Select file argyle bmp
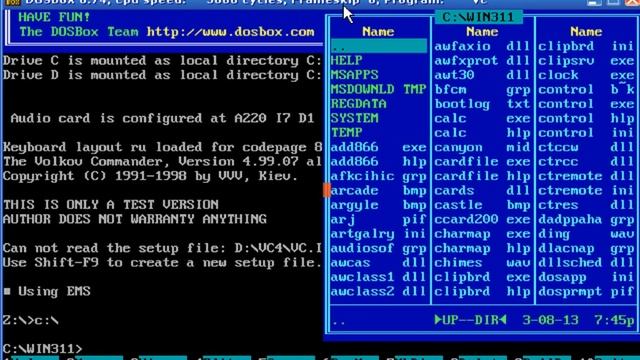This screenshot has height=360, width=640. (x=379, y=205)
